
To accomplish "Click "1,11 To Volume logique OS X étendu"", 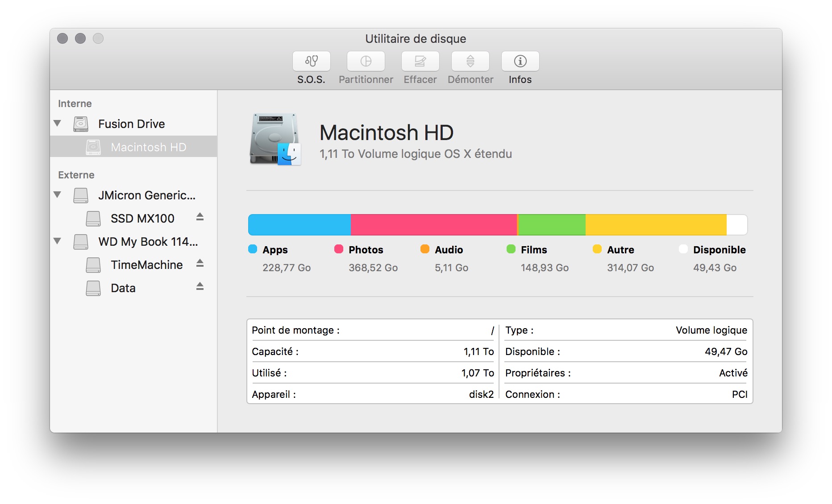I will coord(416,154).
